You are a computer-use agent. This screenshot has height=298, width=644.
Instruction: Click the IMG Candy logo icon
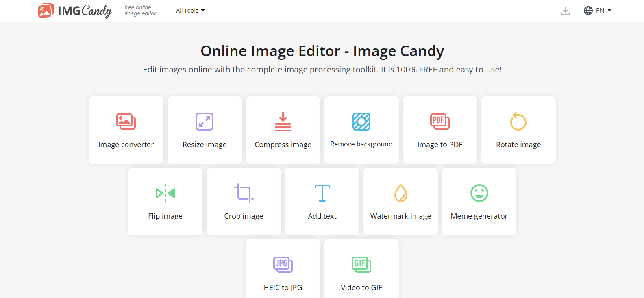click(x=46, y=11)
